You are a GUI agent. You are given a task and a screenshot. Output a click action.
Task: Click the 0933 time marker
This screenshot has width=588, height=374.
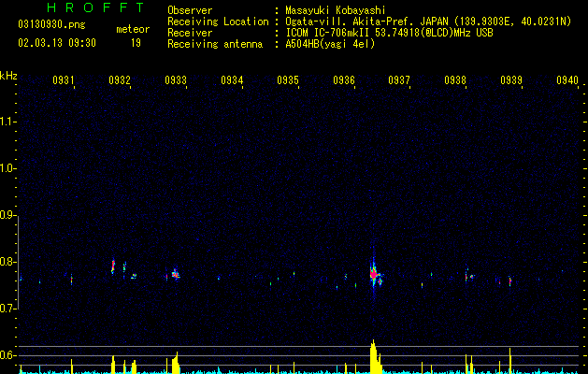(176, 79)
